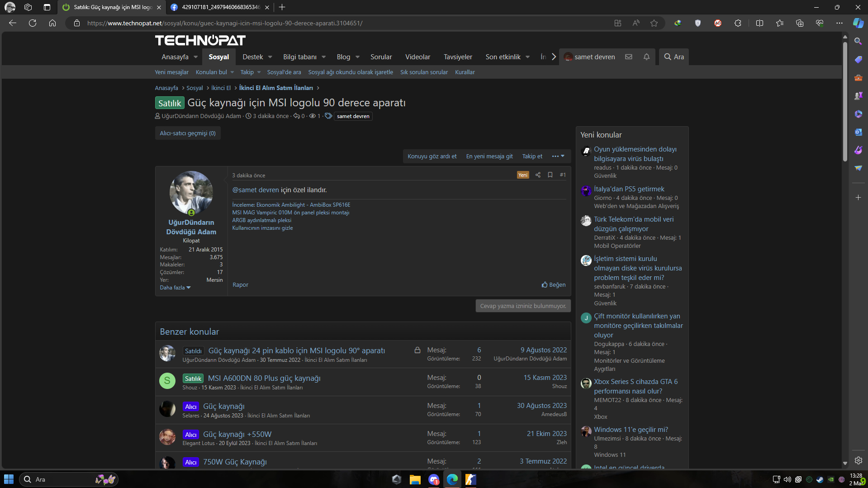Expand Daha fazla user details
Screen dimensions: 868x488
(175, 288)
